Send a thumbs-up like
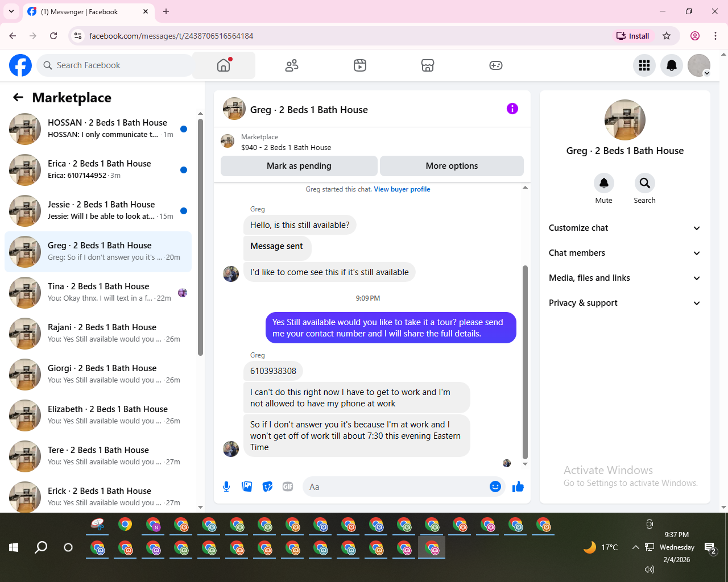Image resolution: width=728 pixels, height=582 pixels. coord(518,487)
